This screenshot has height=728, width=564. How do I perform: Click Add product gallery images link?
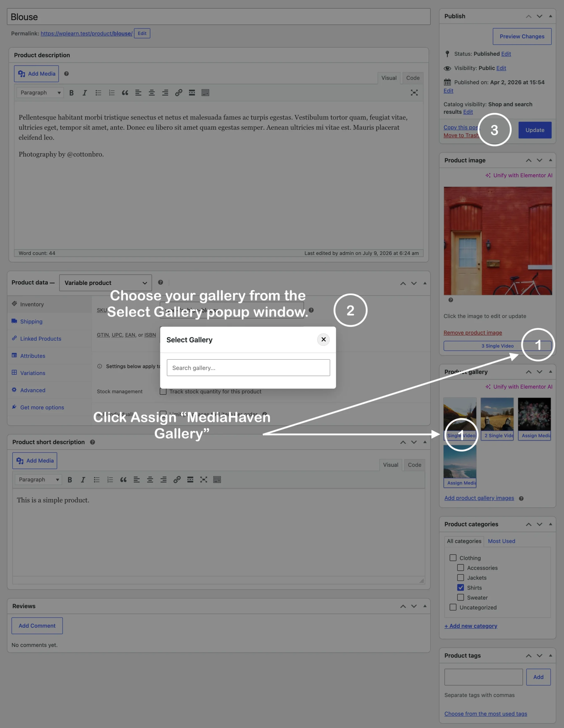click(x=479, y=498)
